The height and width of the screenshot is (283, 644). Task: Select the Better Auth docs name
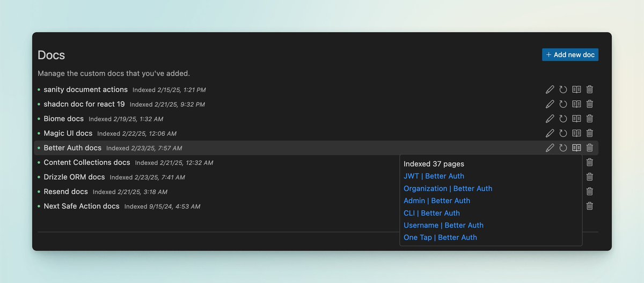[72, 148]
